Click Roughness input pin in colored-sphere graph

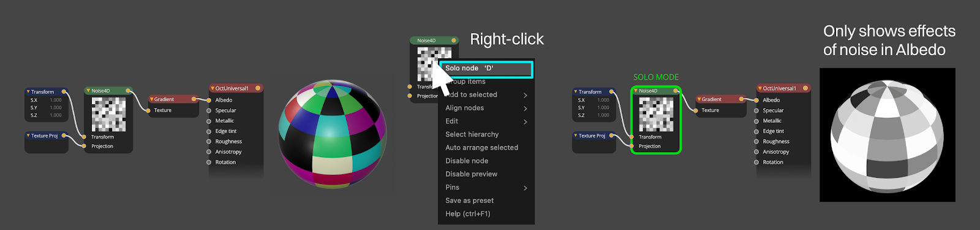209,142
